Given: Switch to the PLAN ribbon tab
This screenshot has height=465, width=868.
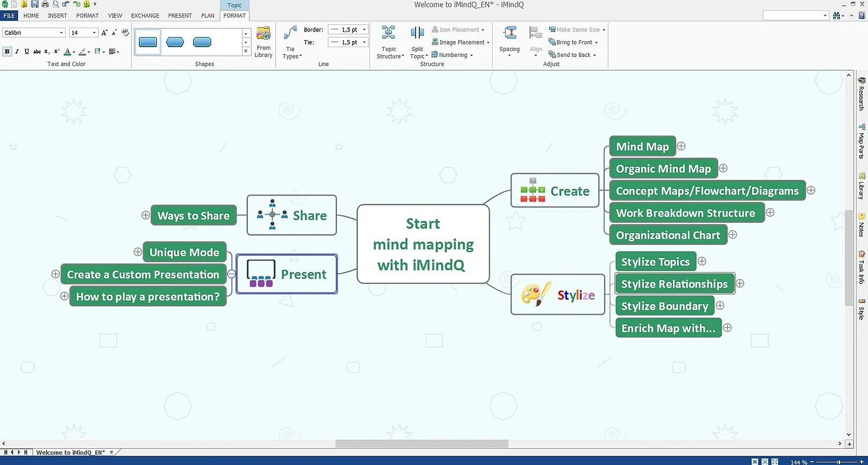Looking at the screenshot, I should 208,16.
